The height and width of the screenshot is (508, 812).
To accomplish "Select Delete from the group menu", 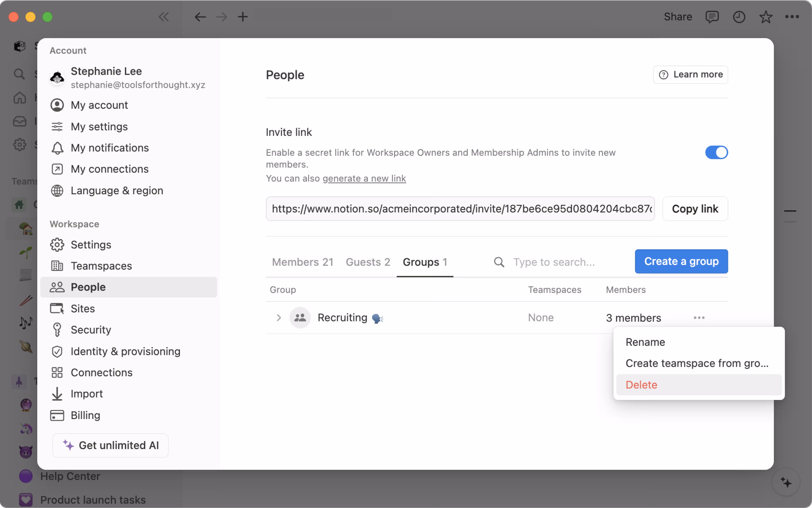I will tap(641, 385).
